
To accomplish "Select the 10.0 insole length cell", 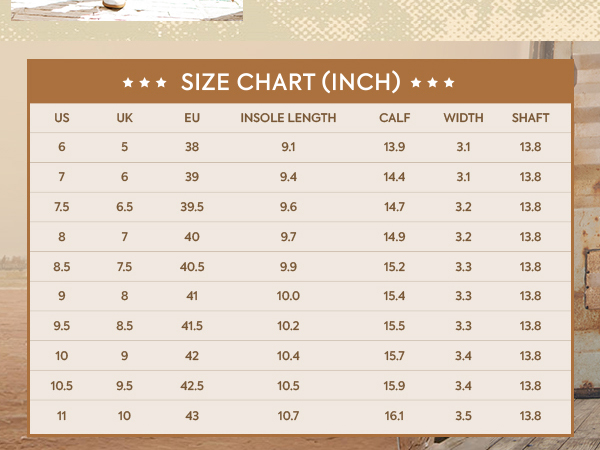I will tap(288, 296).
